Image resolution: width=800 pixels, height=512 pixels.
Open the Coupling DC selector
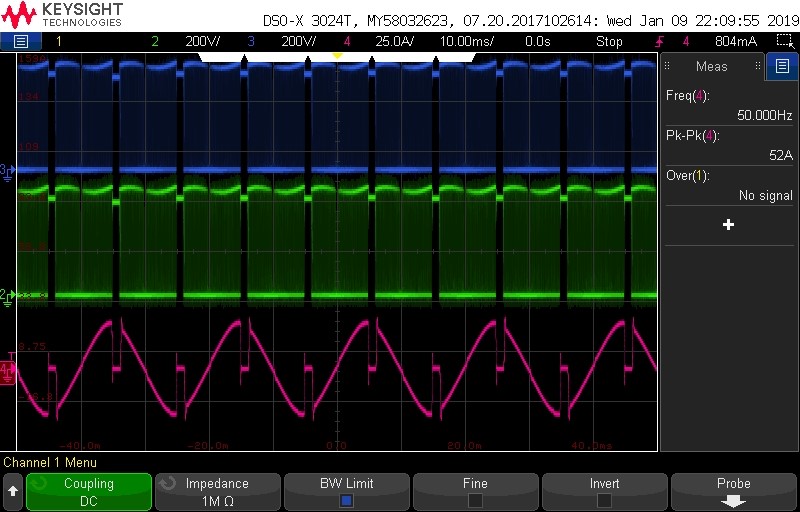coord(89,492)
